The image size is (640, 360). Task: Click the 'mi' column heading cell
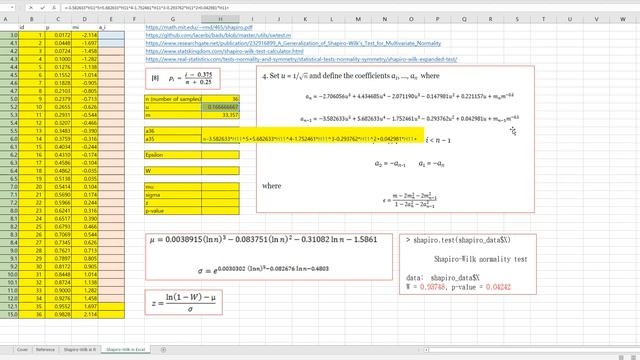pos(84,27)
